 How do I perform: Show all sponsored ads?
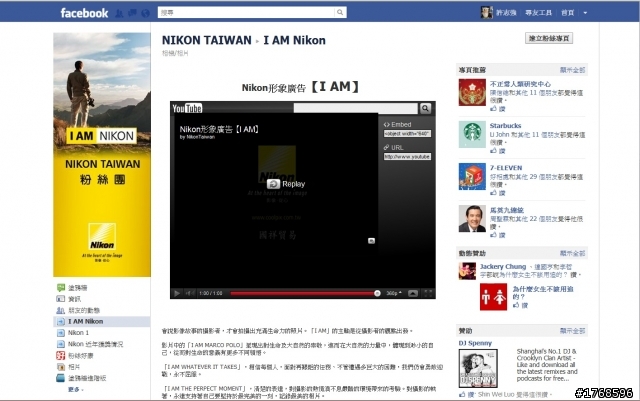click(572, 331)
